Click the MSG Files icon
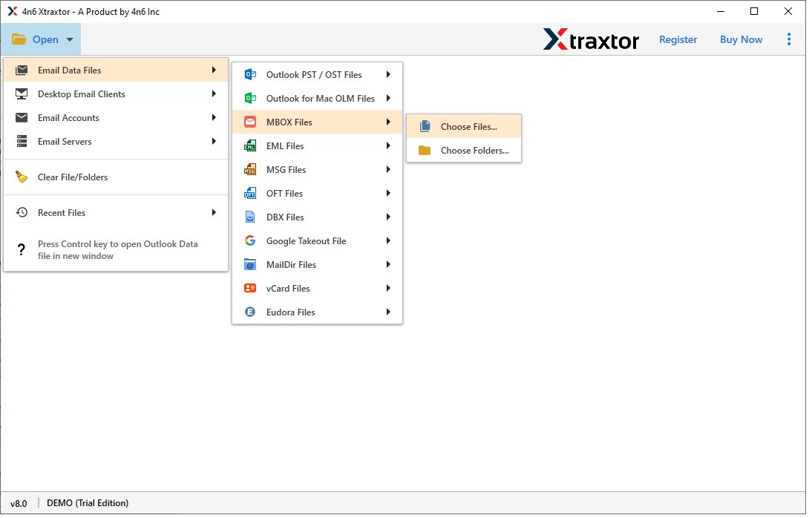 point(251,169)
